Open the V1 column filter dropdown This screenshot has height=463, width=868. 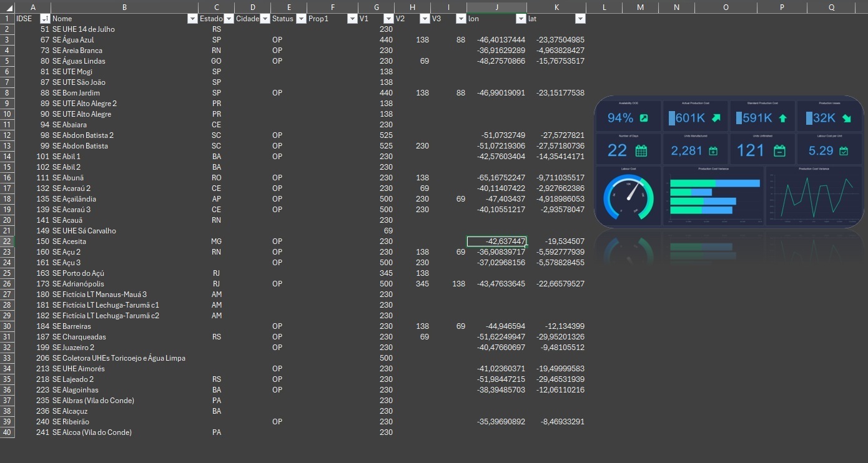(x=388, y=19)
